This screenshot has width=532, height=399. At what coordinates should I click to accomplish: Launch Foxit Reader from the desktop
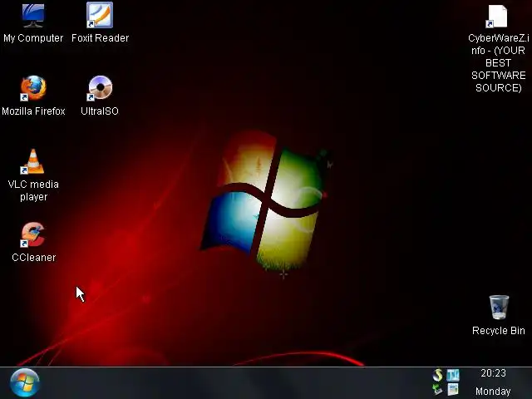point(100,15)
